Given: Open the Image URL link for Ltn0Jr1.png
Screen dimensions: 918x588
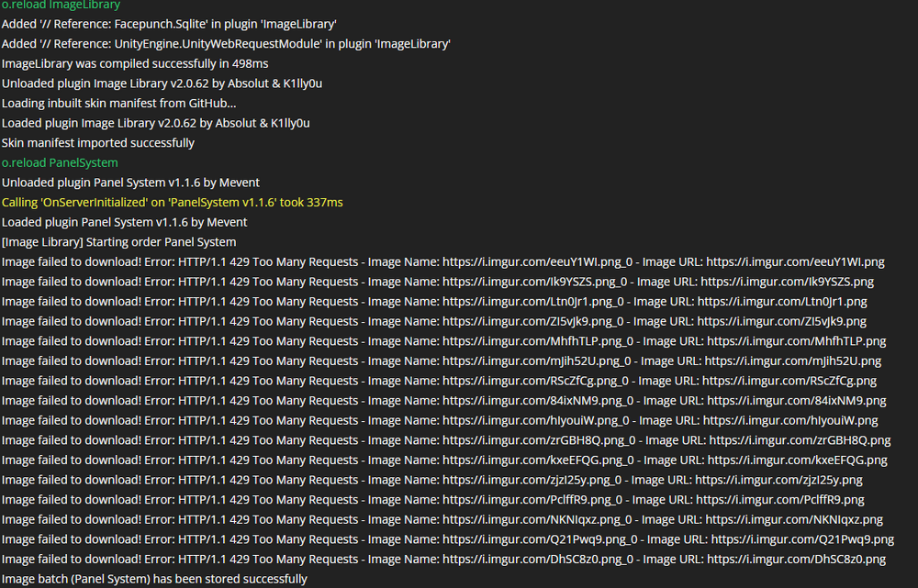Looking at the screenshot, I should click(782, 302).
